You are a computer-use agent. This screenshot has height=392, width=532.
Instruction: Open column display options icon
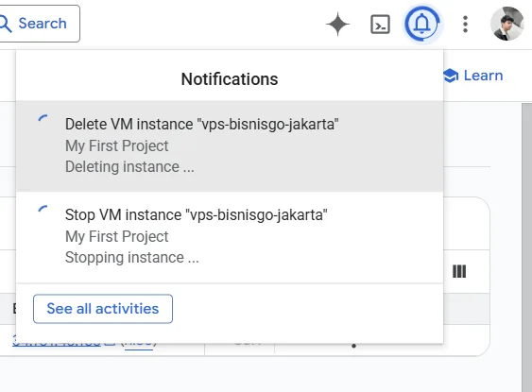(459, 271)
